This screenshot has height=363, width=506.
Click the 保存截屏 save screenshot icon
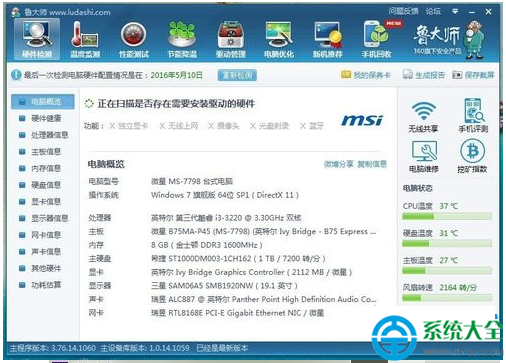(x=457, y=75)
